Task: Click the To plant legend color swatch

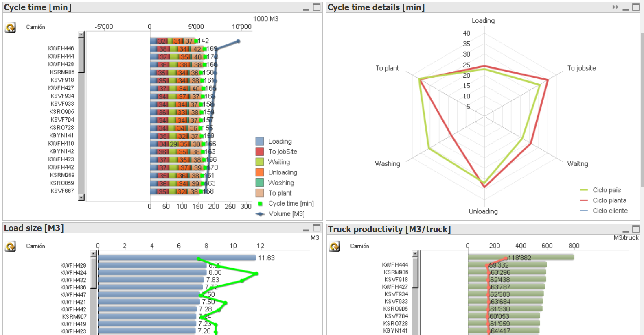Action: 260,193
